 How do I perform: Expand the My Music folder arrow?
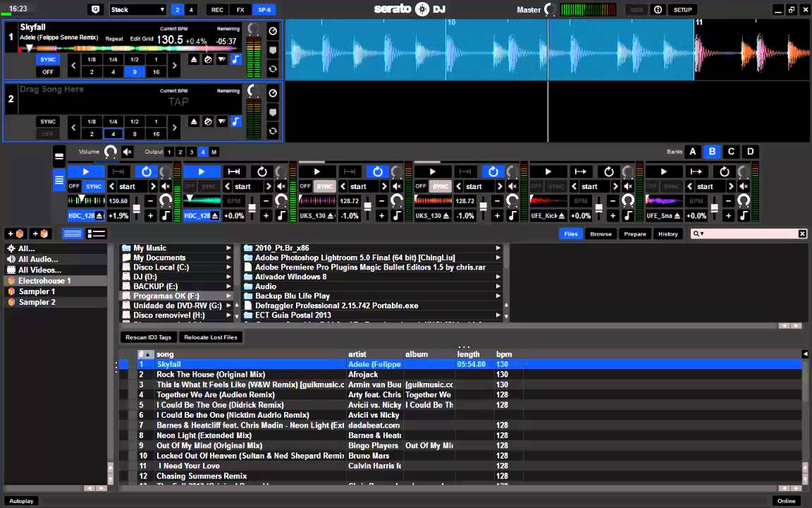pyautogui.click(x=228, y=248)
